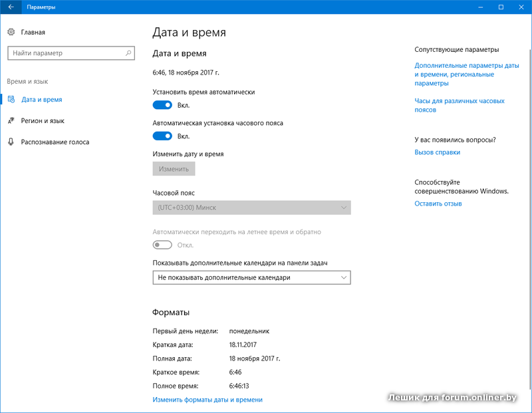Open the 'Регион и язык' section
This screenshot has height=413, width=532.
(x=43, y=120)
